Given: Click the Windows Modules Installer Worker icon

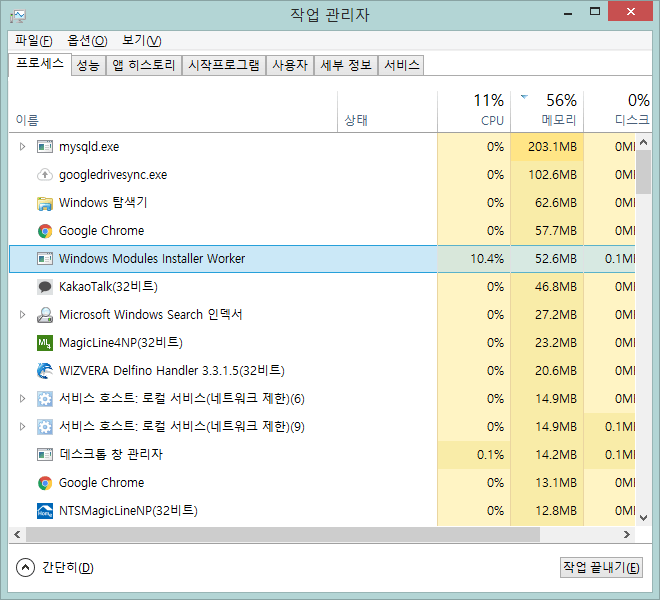Looking at the screenshot, I should (45, 259).
